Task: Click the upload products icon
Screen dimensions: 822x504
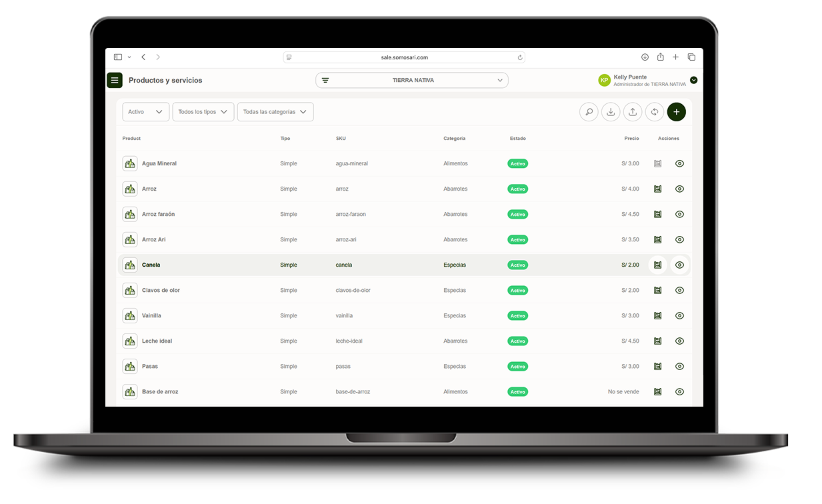Action: 633,112
